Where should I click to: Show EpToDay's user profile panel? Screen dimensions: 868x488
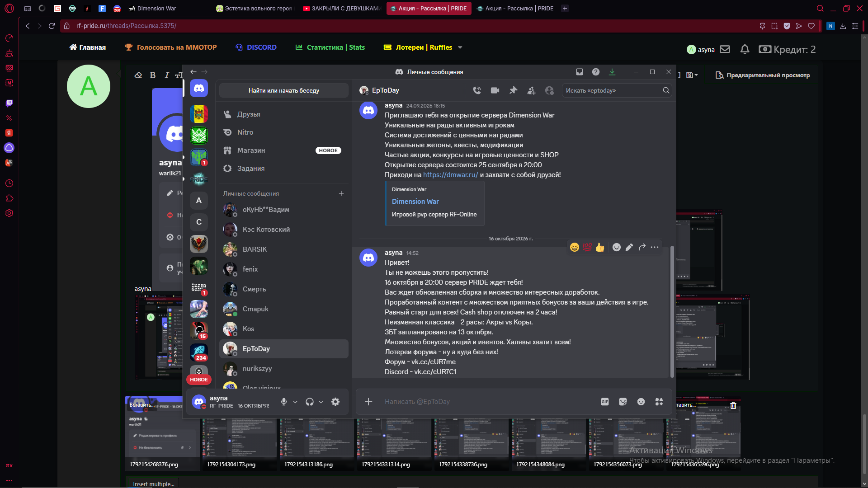(x=549, y=90)
